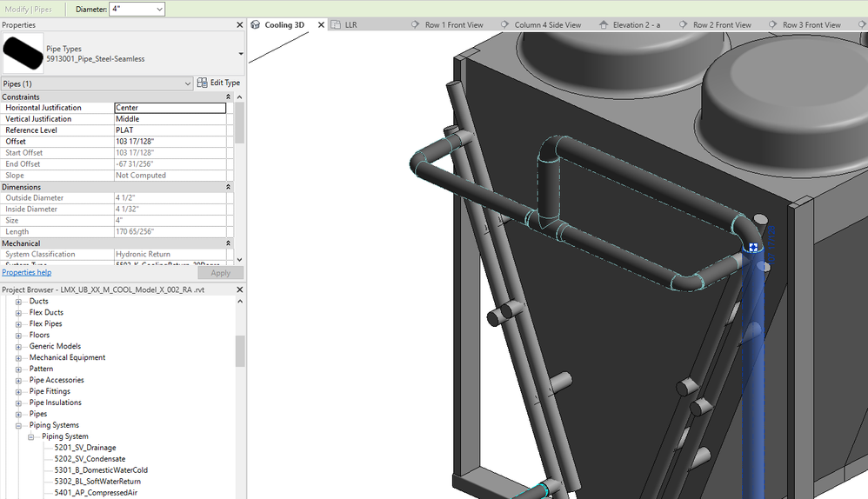Click the pipe type thumbnail preview

tap(23, 53)
